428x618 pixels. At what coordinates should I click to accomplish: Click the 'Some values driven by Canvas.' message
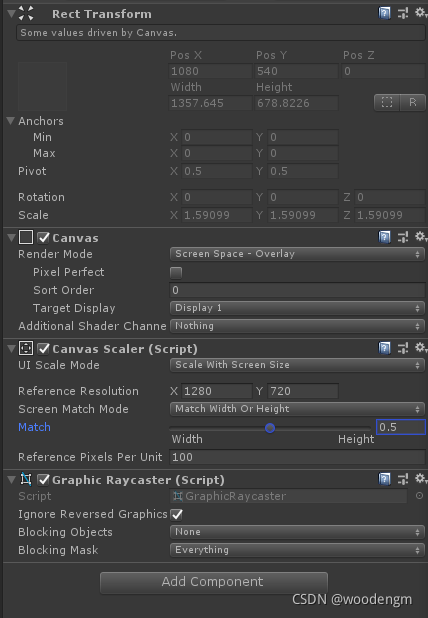(x=220, y=33)
